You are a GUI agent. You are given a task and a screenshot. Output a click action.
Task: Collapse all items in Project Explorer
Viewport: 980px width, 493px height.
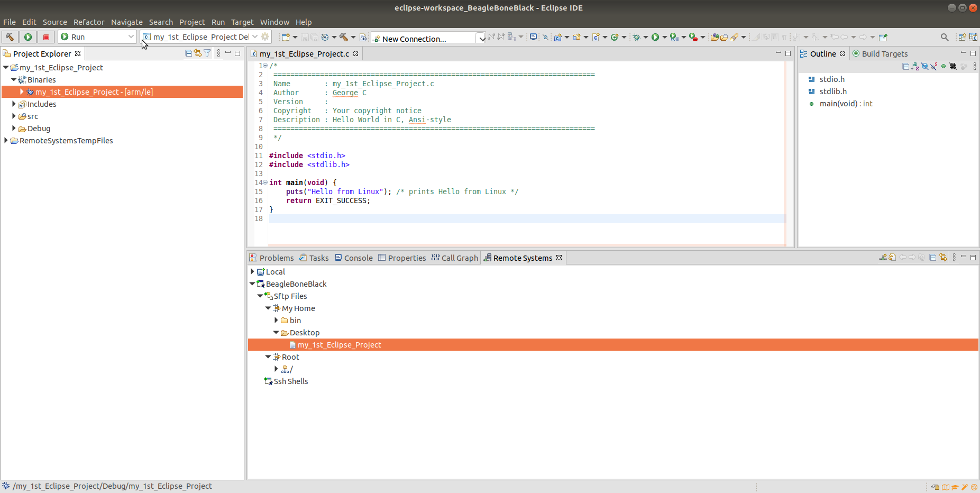point(188,53)
